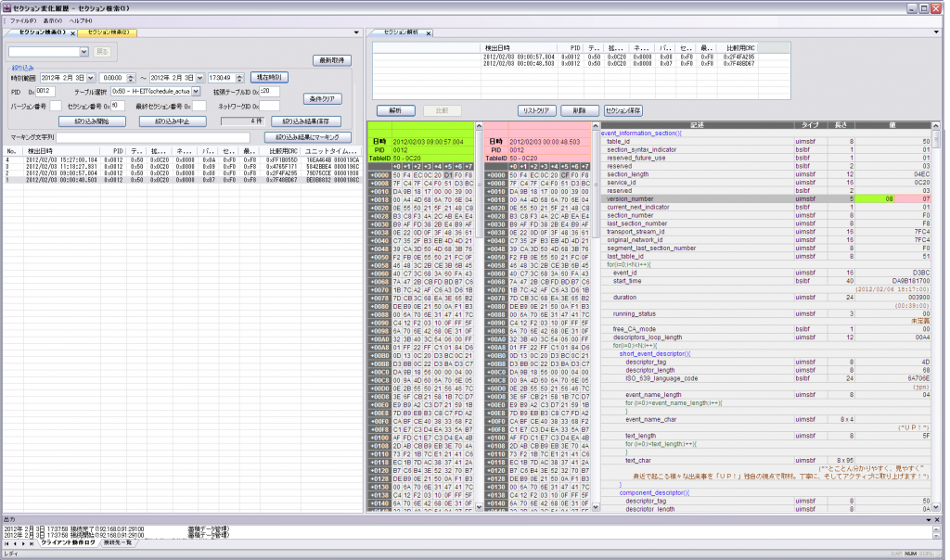Select the version_number row
Viewport: 950px width, 560px height.
(x=765, y=198)
